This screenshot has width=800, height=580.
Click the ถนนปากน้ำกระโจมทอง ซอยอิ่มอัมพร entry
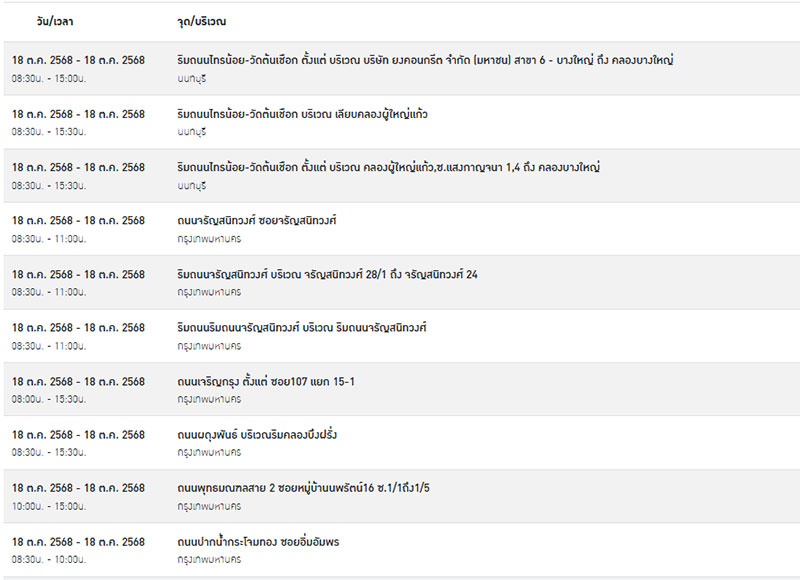[x=258, y=542]
